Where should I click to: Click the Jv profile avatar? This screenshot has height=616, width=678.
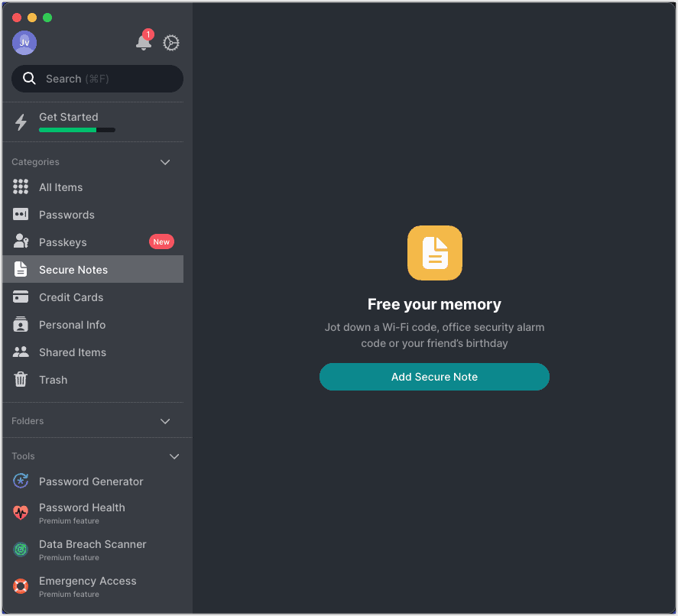[x=24, y=42]
